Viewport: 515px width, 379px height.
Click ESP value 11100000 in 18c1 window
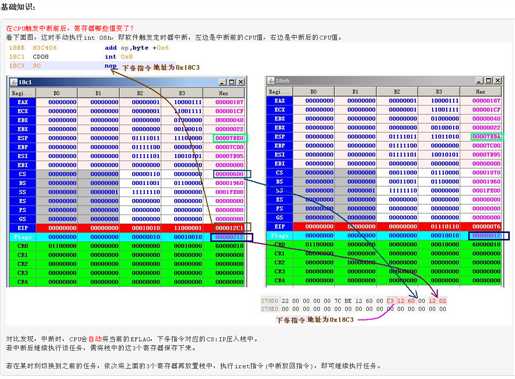pos(188,138)
